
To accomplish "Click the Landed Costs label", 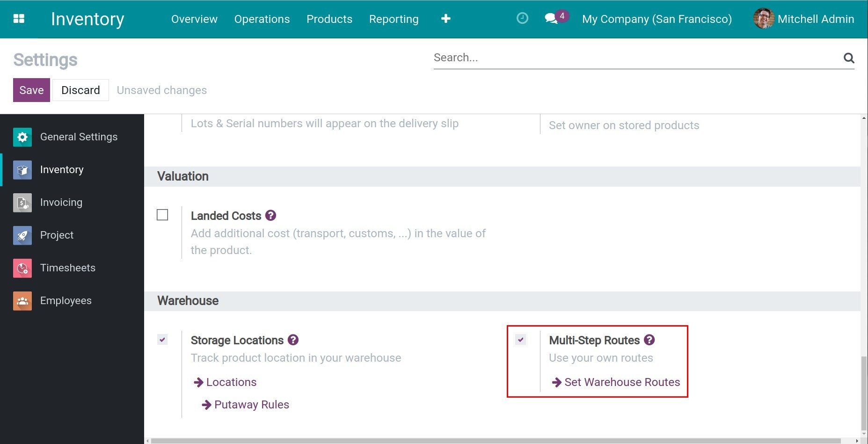I will 226,216.
